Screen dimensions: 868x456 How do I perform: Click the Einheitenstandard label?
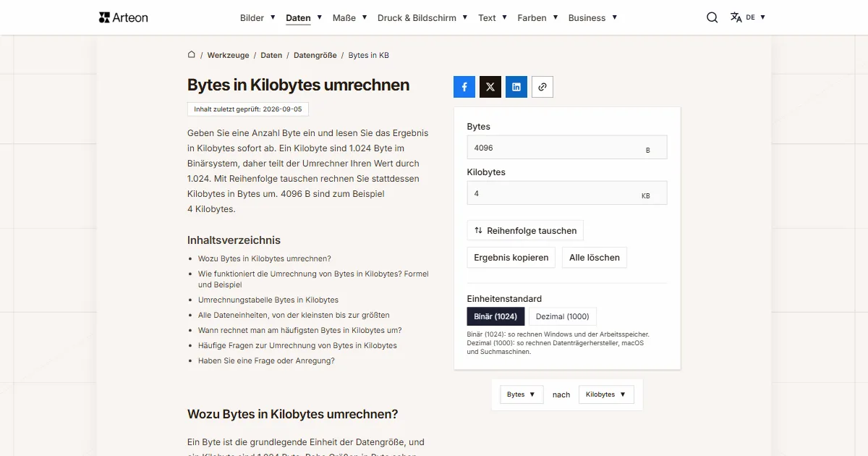(504, 298)
